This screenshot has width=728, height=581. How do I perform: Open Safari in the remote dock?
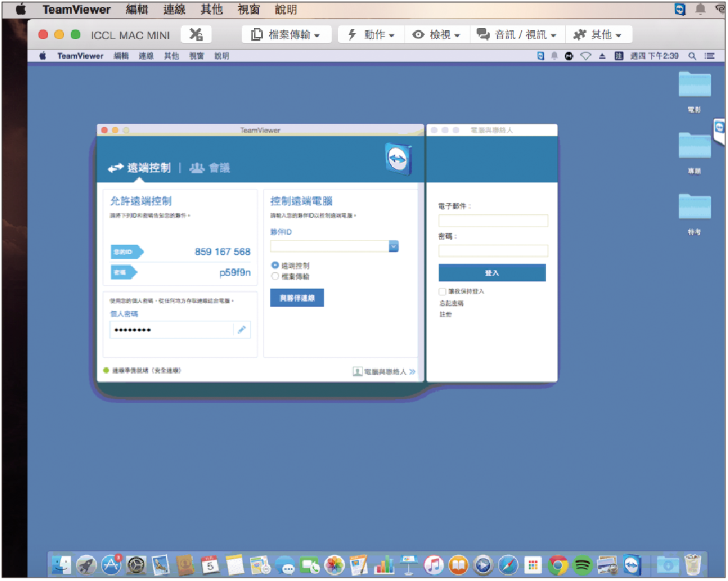click(x=508, y=565)
